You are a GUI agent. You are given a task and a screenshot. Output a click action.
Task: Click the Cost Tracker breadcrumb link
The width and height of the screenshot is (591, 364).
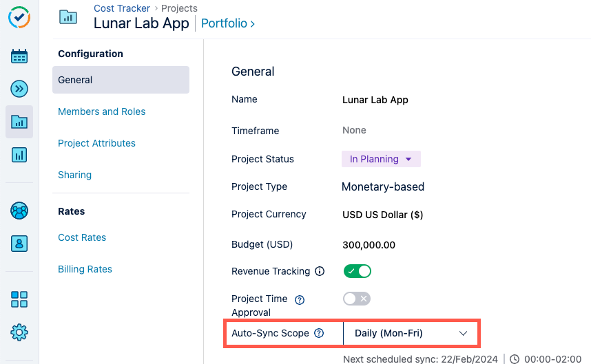(x=122, y=8)
